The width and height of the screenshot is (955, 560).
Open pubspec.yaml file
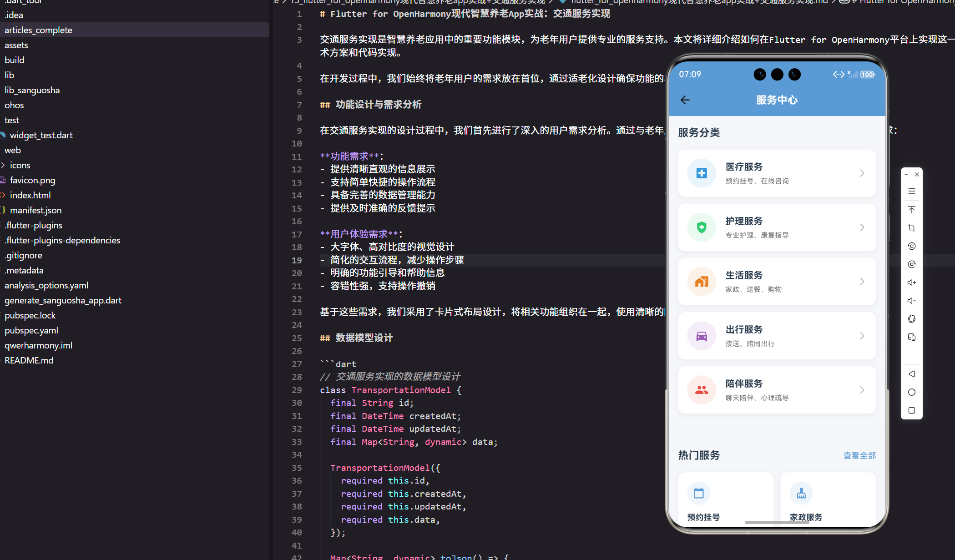coord(135,330)
